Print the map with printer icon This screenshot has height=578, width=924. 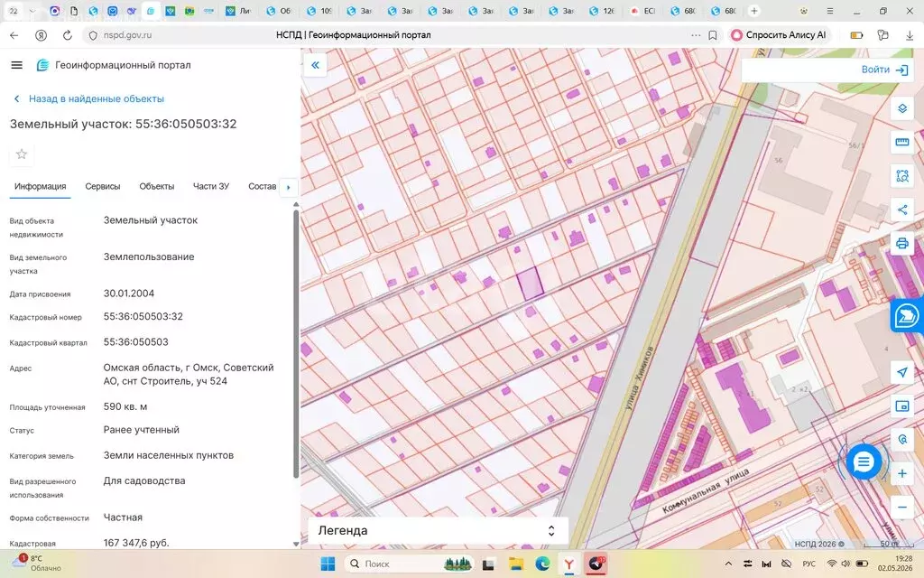(902, 243)
